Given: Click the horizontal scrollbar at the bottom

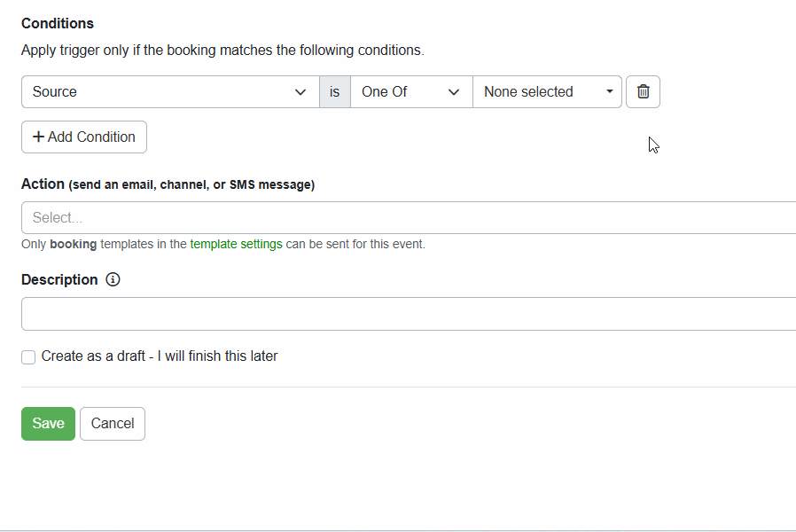Looking at the screenshot, I should [x=399, y=528].
